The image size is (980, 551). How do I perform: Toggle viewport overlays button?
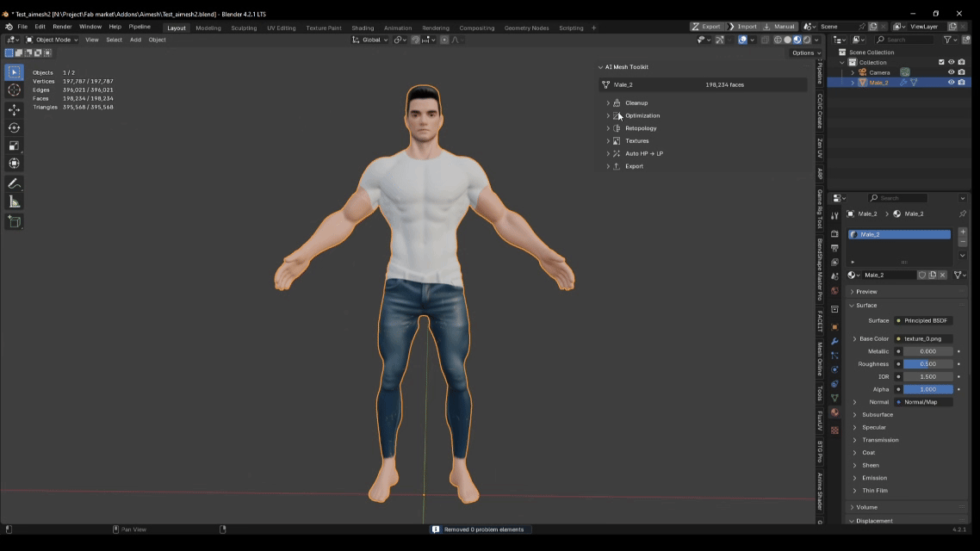coord(742,40)
